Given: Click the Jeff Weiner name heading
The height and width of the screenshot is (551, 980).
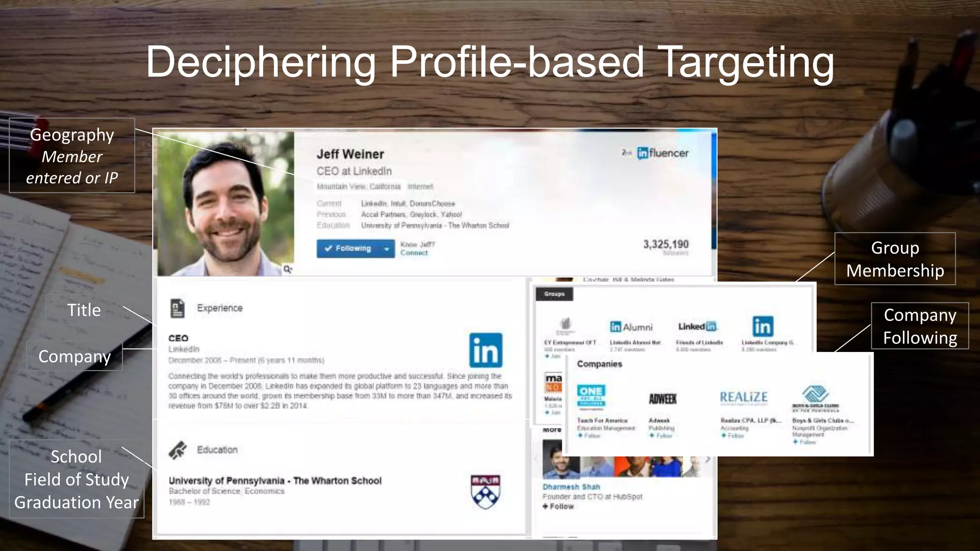Looking at the screenshot, I should tap(350, 154).
